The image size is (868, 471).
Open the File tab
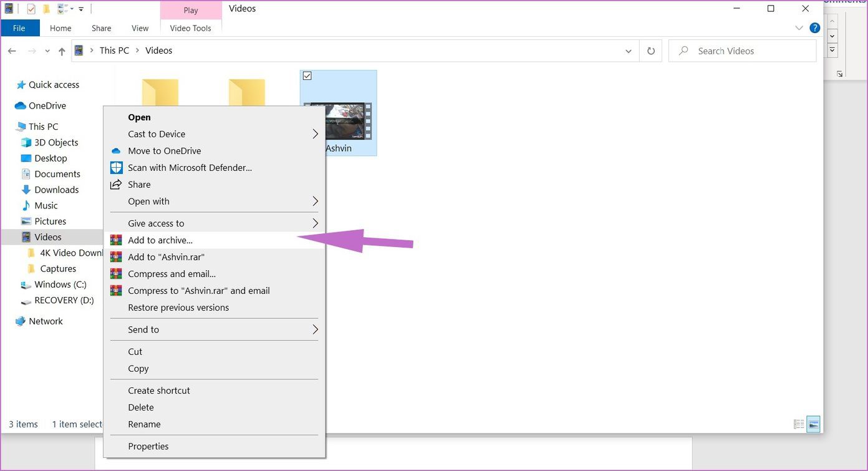(20, 28)
